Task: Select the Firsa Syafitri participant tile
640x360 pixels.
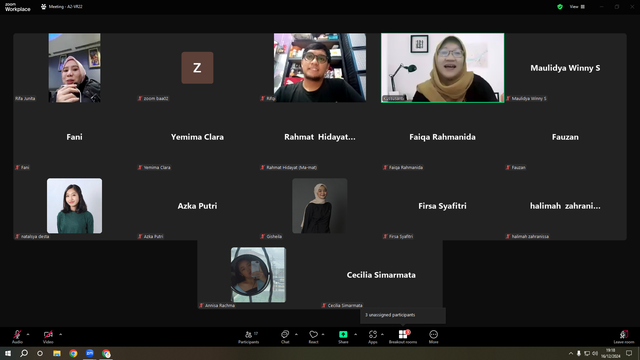Action: point(442,206)
